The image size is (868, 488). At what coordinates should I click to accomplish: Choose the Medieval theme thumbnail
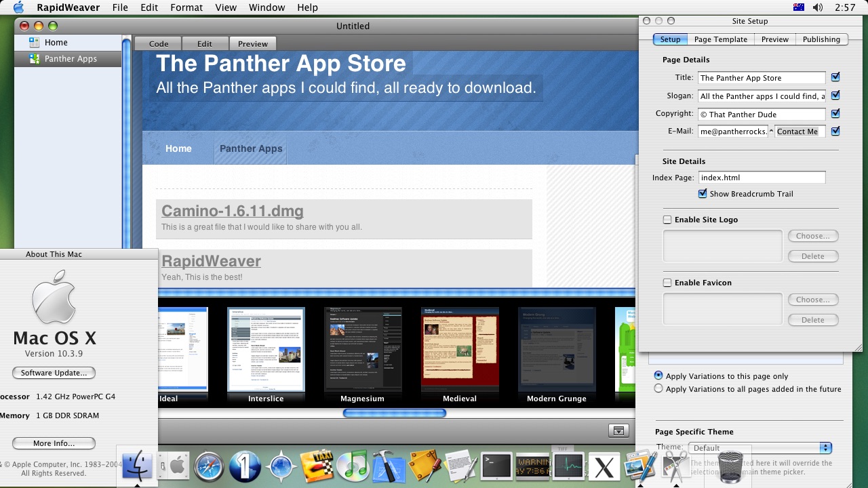click(460, 350)
